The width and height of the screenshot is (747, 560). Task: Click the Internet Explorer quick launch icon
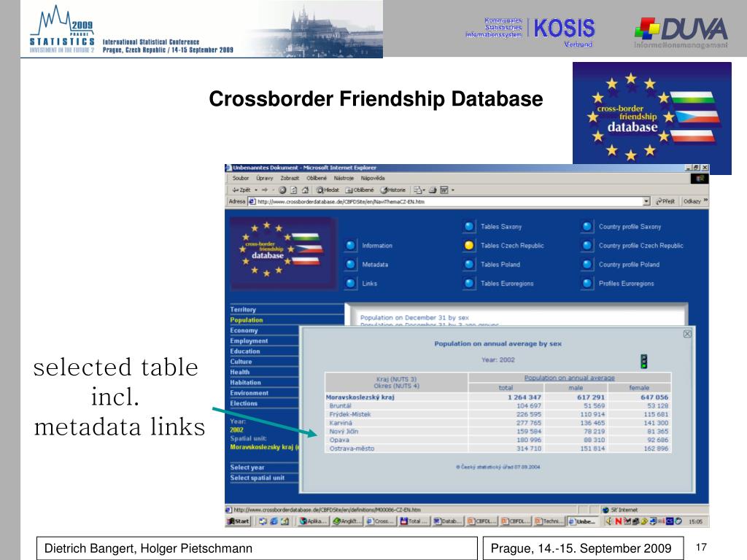(x=274, y=521)
